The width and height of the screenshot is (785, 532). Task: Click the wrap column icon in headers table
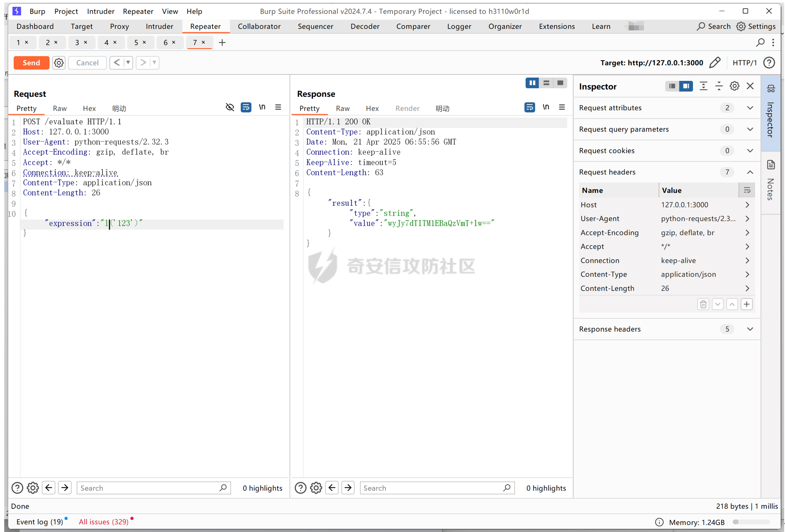click(x=747, y=190)
